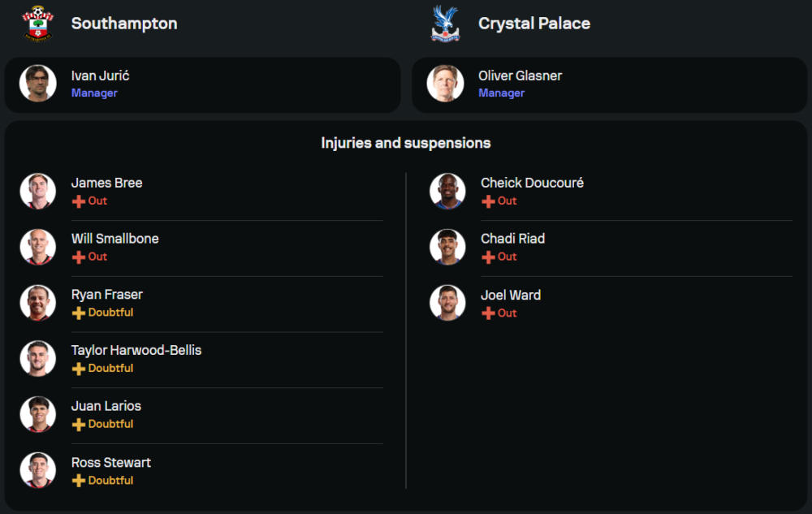Click the yellow cross icon under Juan Larios
This screenshot has height=514, width=812.
[79, 425]
